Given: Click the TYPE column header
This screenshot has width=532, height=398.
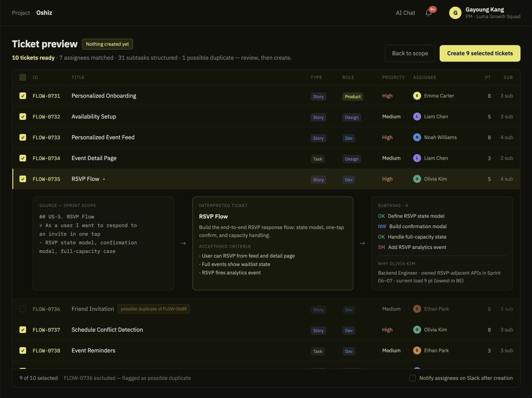Looking at the screenshot, I should pos(316,77).
